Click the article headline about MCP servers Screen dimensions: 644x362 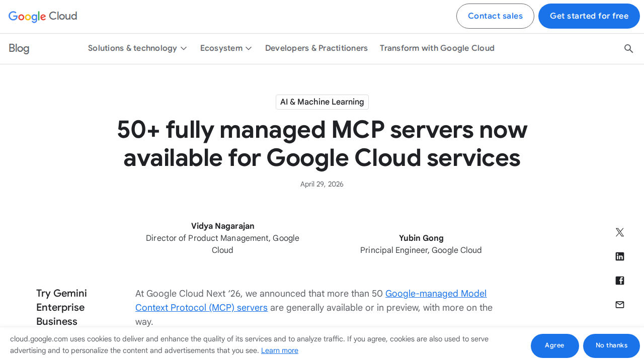point(322,144)
